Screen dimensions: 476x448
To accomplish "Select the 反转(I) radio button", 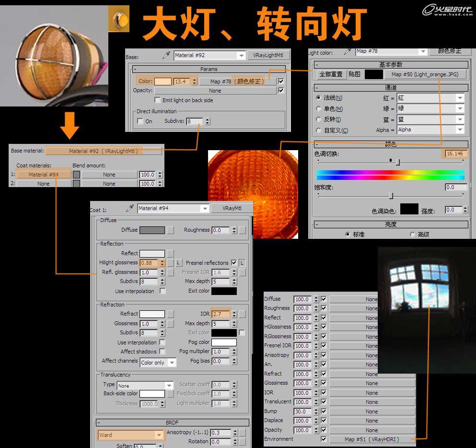I will coord(319,119).
